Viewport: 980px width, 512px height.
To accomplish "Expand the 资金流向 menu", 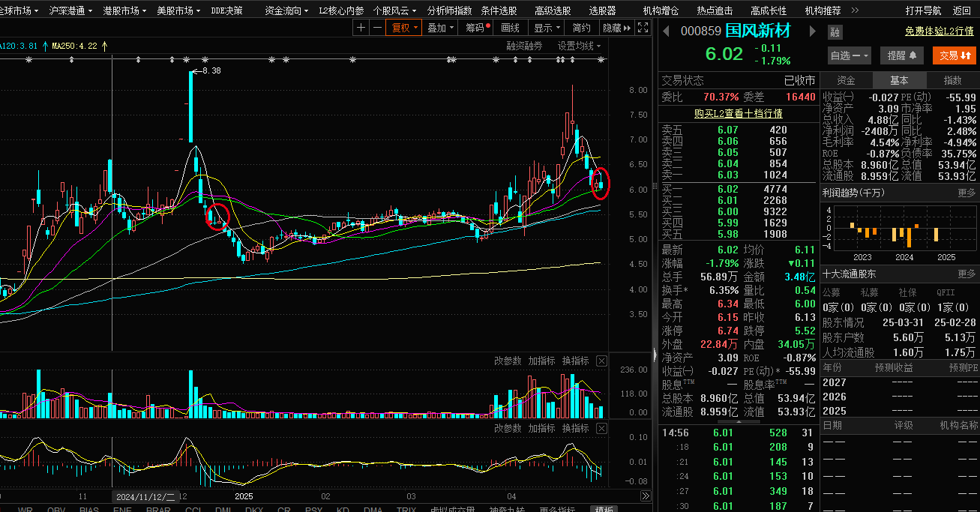I will [287, 10].
